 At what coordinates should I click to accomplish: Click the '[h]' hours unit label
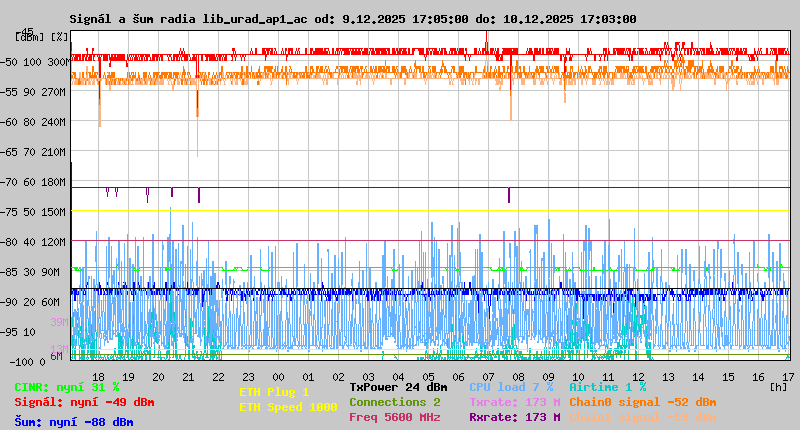point(778,387)
